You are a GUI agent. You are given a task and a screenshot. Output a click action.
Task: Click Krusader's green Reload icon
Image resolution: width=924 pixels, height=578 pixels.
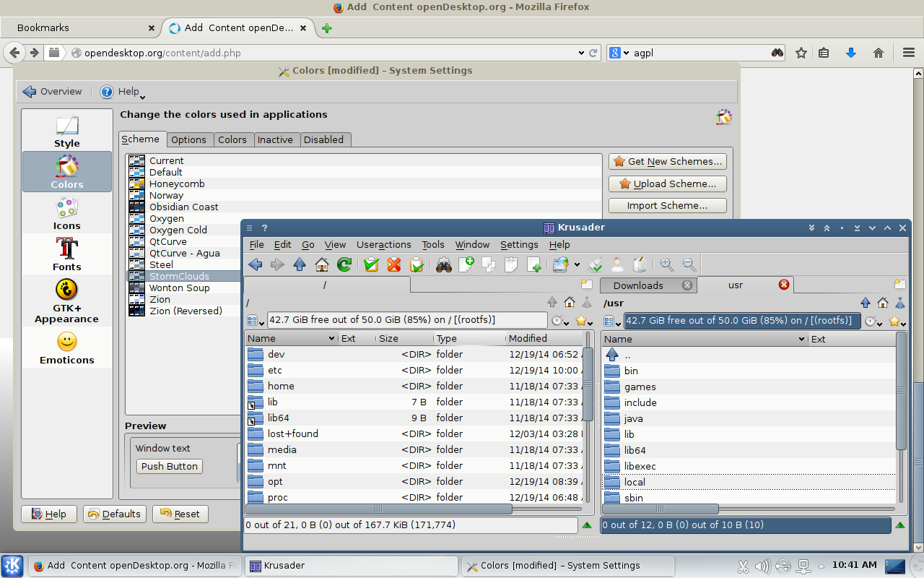click(x=344, y=264)
